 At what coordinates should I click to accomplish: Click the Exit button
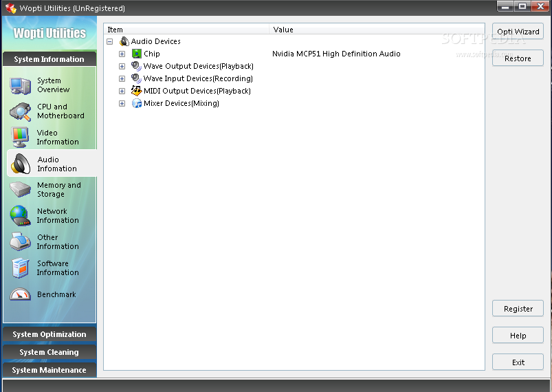[x=518, y=362]
